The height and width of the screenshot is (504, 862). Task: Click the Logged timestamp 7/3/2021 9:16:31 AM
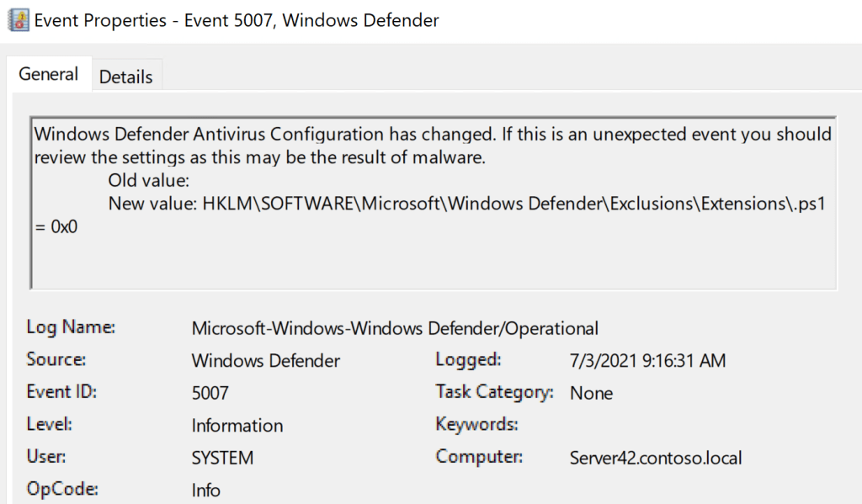coord(647,361)
